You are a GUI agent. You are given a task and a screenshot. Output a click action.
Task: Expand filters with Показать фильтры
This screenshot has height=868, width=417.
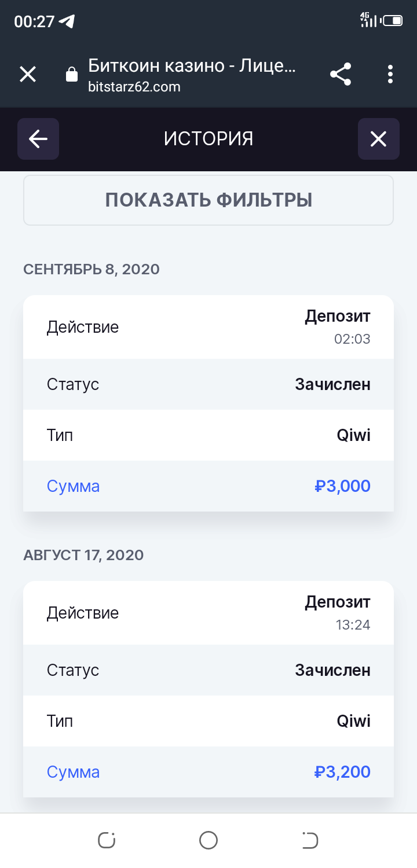click(209, 200)
